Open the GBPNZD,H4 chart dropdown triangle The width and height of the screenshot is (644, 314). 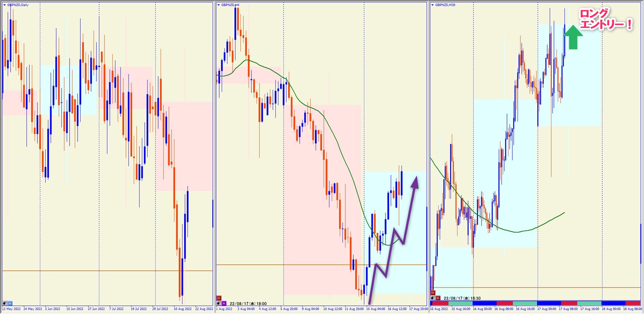click(219, 5)
